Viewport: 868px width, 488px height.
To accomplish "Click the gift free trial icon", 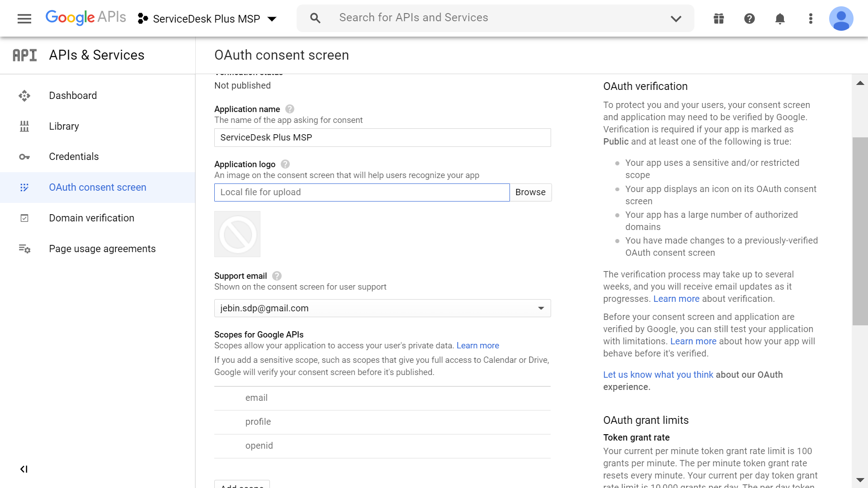I will click(719, 19).
